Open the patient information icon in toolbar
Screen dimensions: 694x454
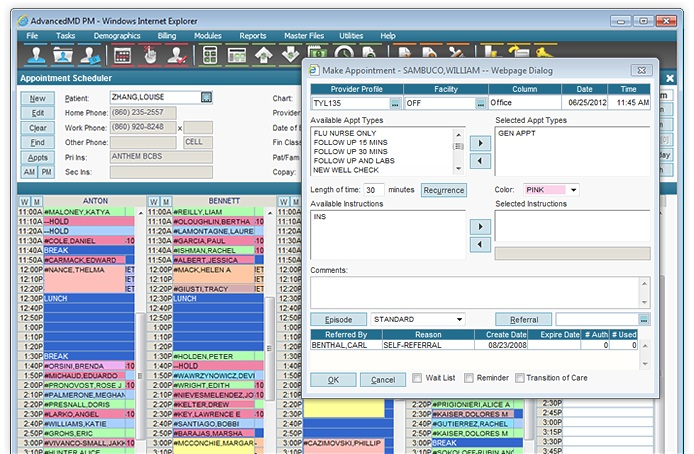pyautogui.click(x=36, y=55)
